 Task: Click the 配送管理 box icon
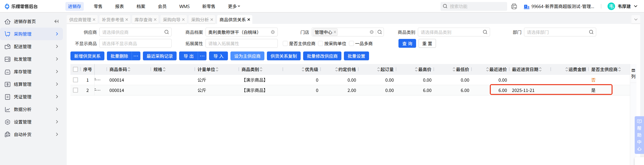point(8,46)
